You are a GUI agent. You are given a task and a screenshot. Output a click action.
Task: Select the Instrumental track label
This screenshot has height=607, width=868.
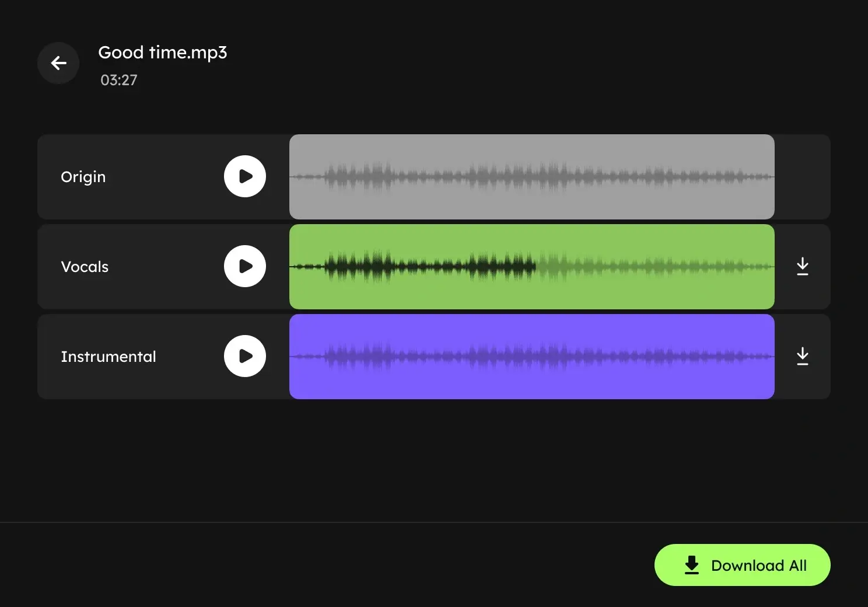coord(108,357)
